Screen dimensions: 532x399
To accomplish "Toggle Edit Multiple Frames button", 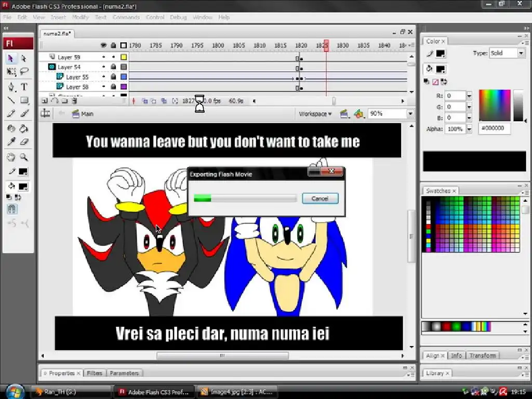I will pyautogui.click(x=164, y=101).
